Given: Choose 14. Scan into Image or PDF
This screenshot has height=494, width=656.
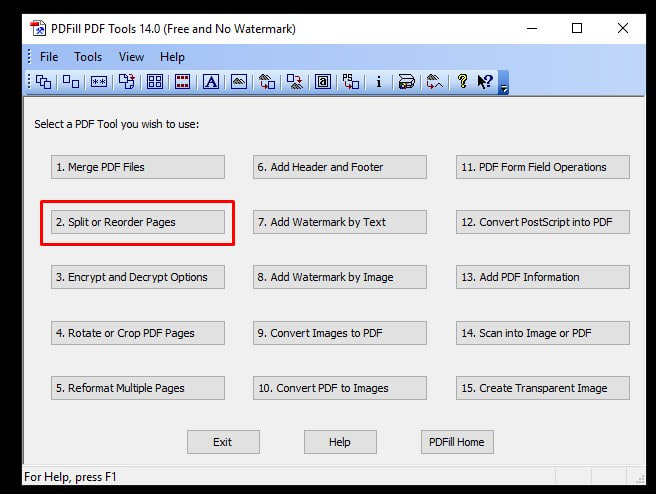Looking at the screenshot, I should pos(543,333).
